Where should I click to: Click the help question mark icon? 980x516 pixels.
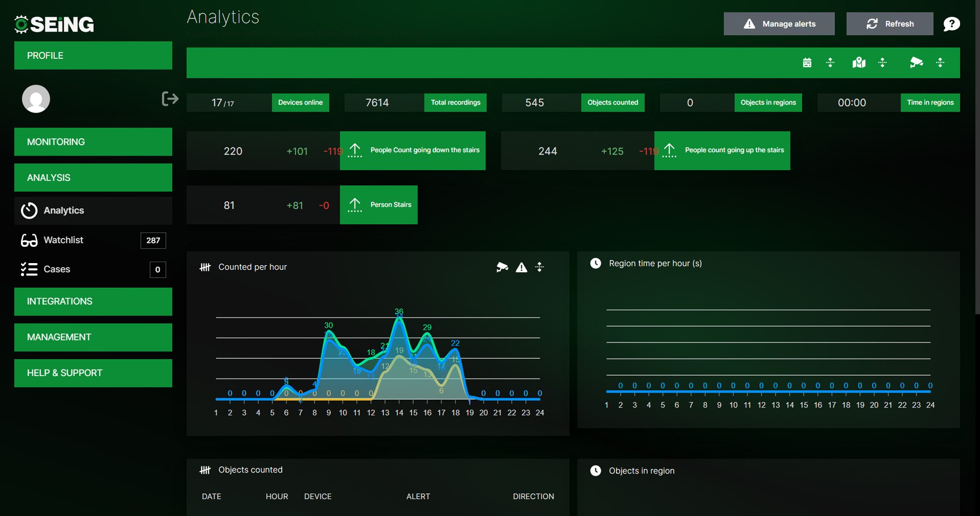click(952, 24)
